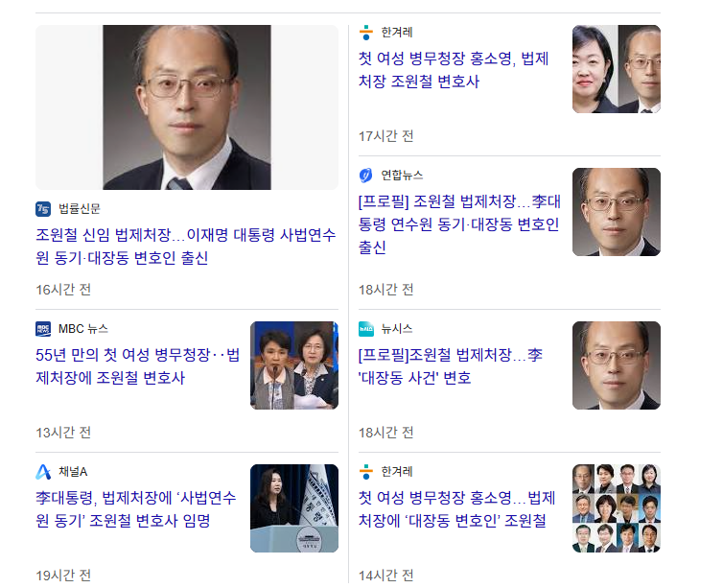The height and width of the screenshot is (588, 723).
Task: Click the first 한겨레 logo icon at top
Action: [x=366, y=33]
